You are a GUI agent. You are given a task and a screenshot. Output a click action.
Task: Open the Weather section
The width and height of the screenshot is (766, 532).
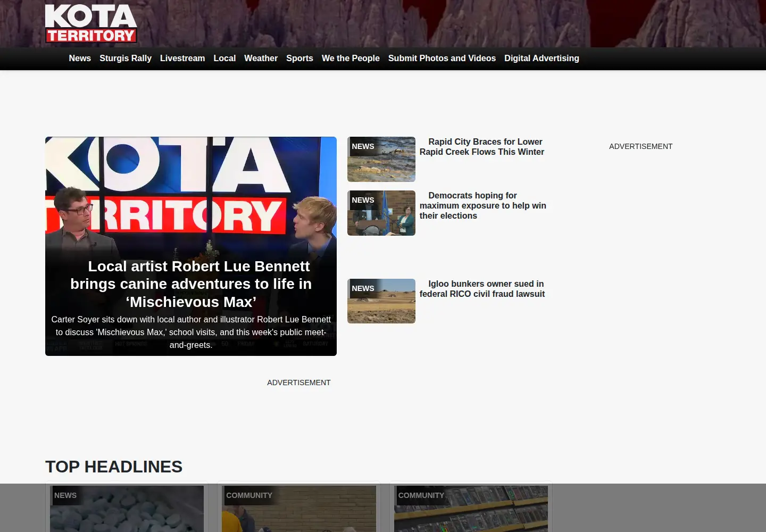(261, 59)
